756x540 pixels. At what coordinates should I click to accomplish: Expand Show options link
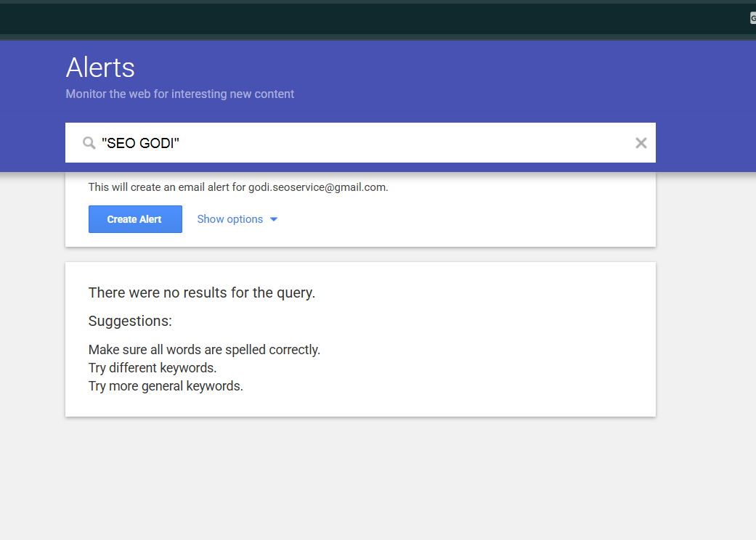[x=230, y=219]
